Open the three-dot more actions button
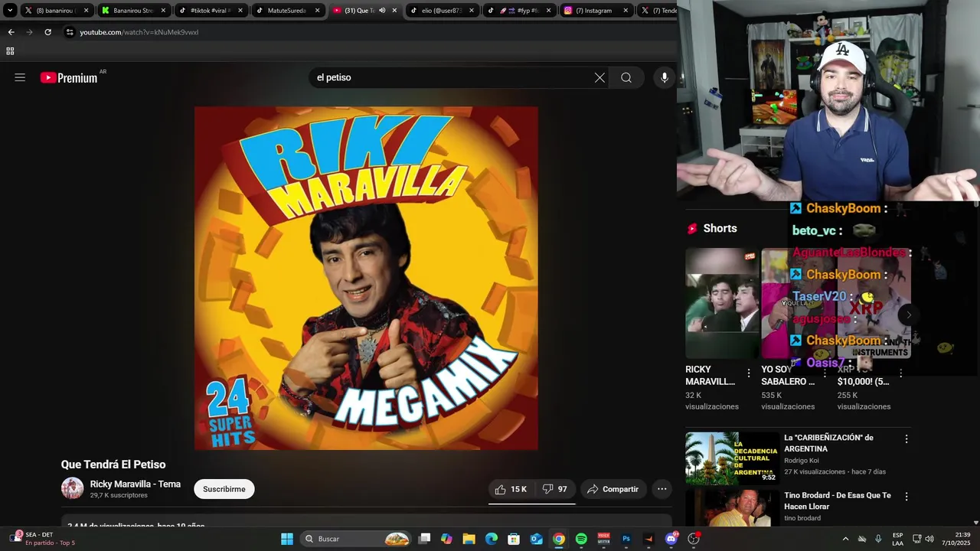This screenshot has width=980, height=551. tap(661, 489)
